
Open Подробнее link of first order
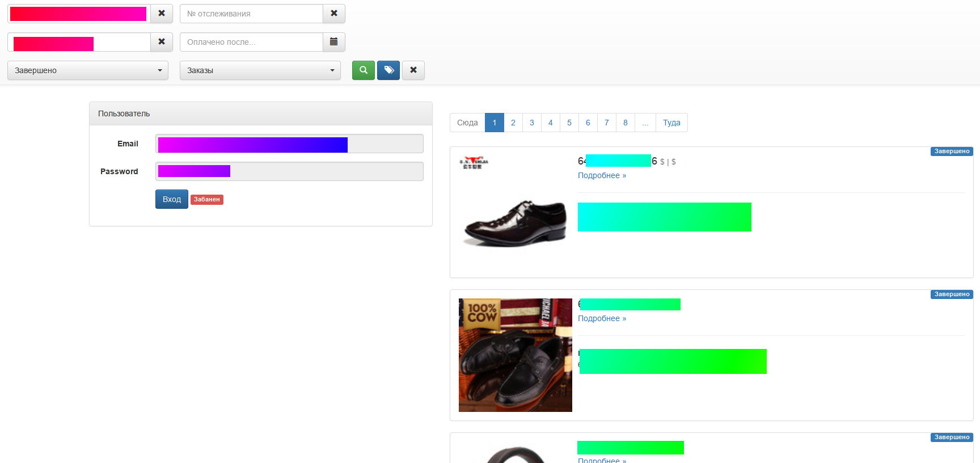coord(602,175)
